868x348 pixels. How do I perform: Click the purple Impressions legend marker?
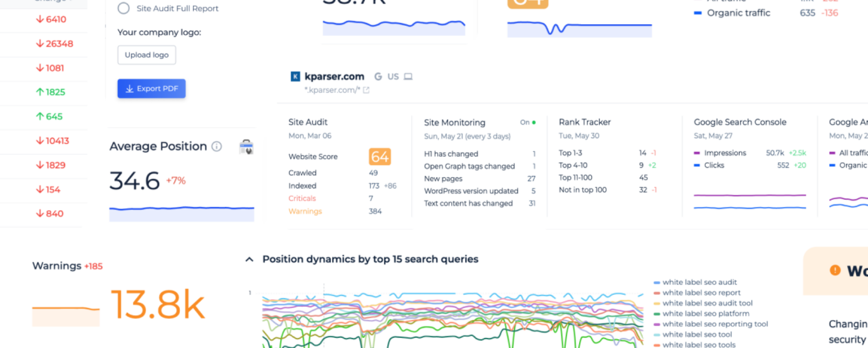point(698,153)
